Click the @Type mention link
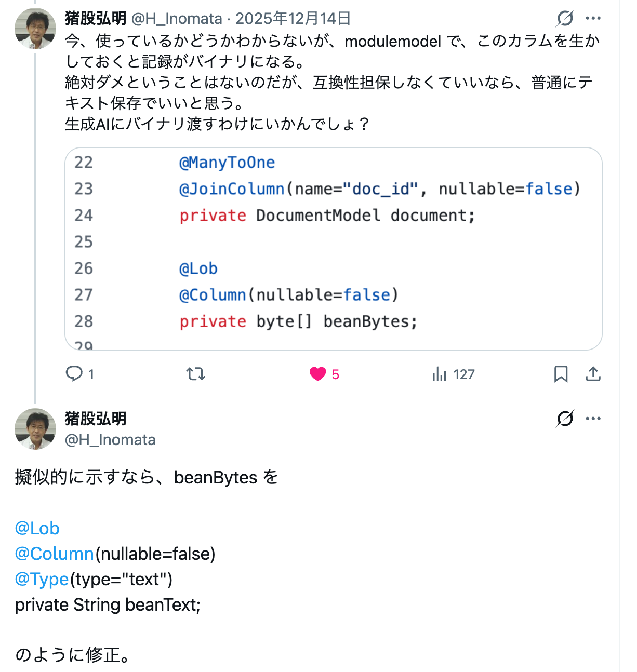This screenshot has width=637, height=672. 42,579
